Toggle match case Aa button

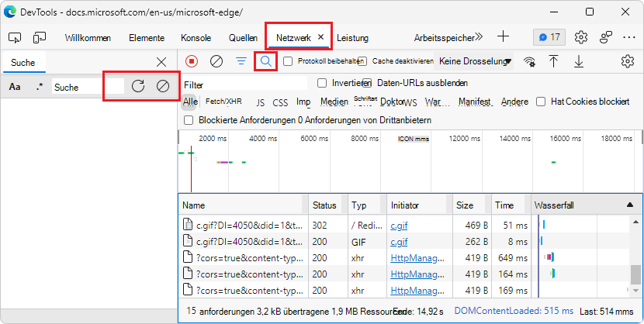tap(15, 87)
